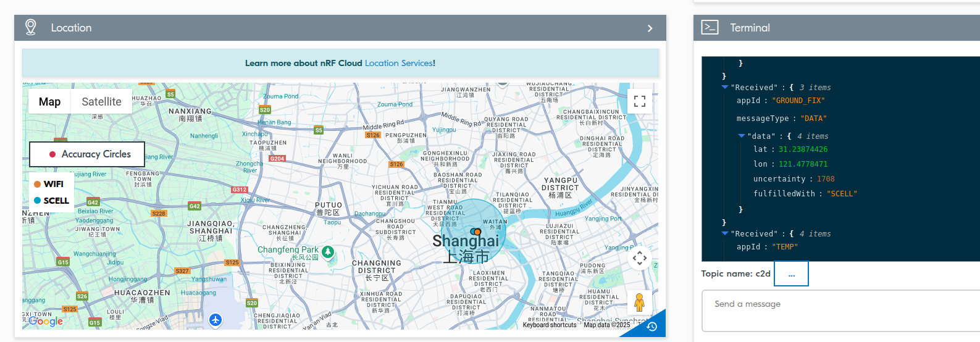Open map camera pan controls

[x=640, y=258]
